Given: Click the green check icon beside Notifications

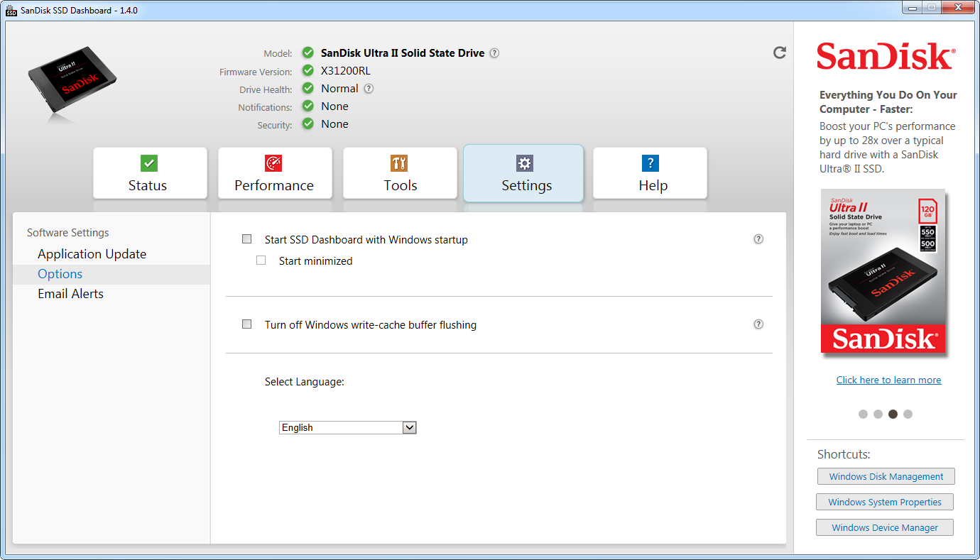Looking at the screenshot, I should click(307, 106).
